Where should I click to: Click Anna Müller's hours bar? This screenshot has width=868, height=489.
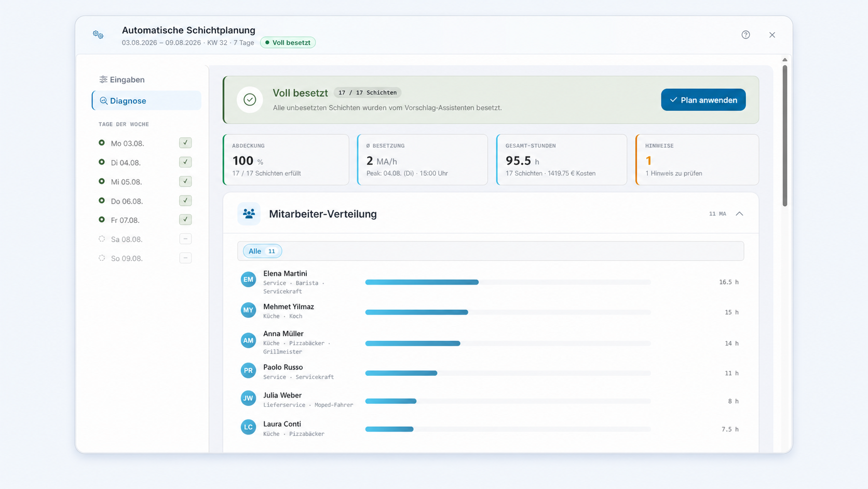tap(508, 343)
